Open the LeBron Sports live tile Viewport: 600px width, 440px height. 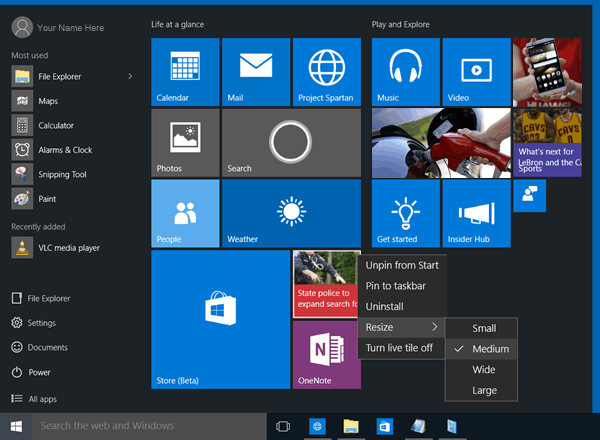(x=548, y=143)
